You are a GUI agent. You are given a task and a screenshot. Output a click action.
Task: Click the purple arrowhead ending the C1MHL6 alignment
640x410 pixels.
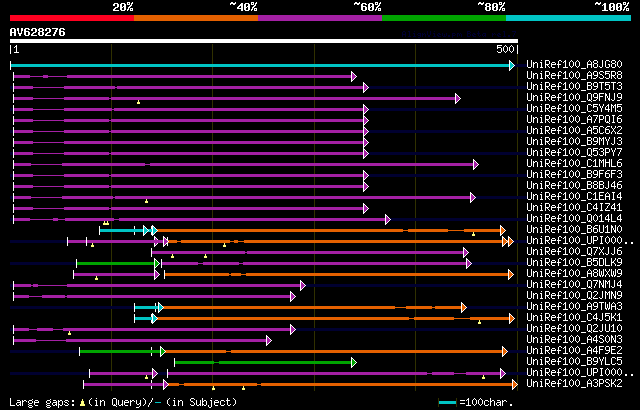point(476,164)
